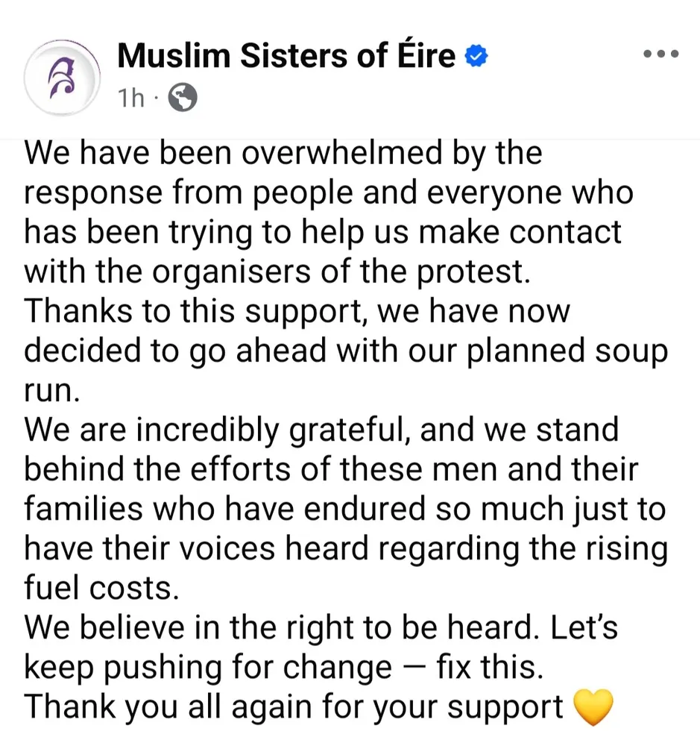Click the purple logo inside the avatar
The width and height of the screenshot is (700, 746).
61,78
